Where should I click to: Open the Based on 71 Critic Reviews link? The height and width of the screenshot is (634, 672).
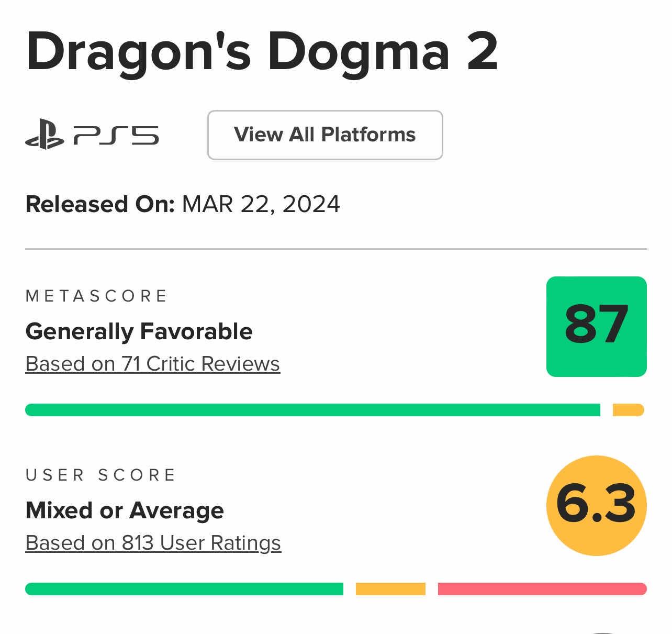pyautogui.click(x=152, y=364)
